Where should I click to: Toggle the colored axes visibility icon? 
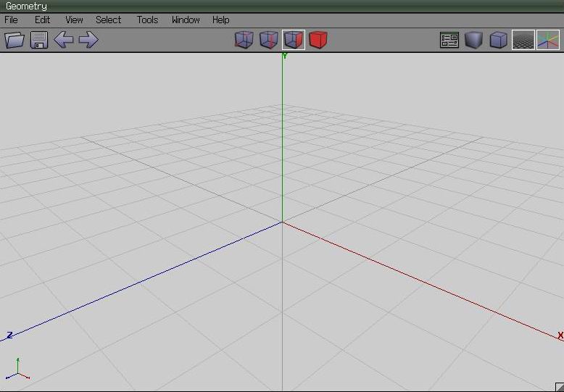tap(548, 40)
